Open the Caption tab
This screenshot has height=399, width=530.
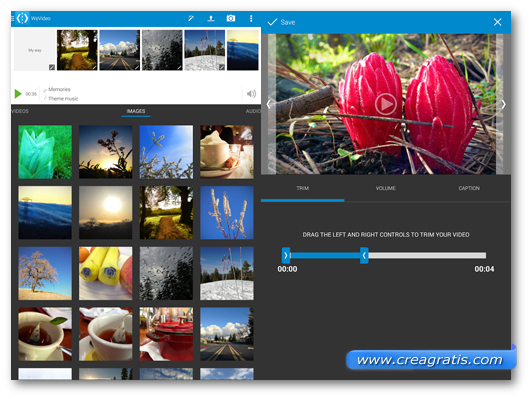pyautogui.click(x=469, y=188)
